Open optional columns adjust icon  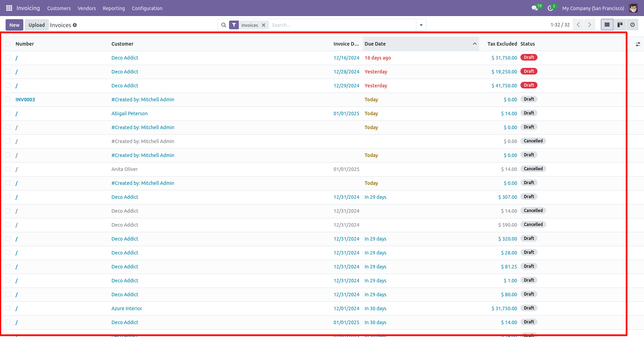click(x=638, y=44)
